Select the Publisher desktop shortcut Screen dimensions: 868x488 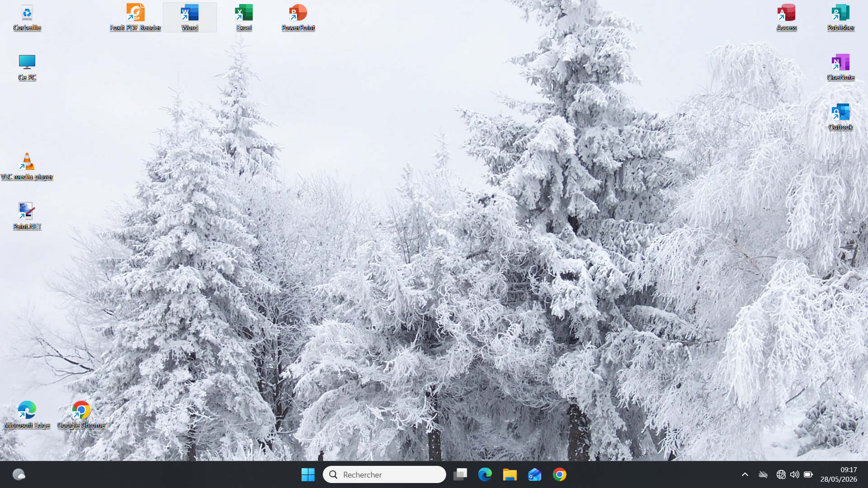pos(841,18)
